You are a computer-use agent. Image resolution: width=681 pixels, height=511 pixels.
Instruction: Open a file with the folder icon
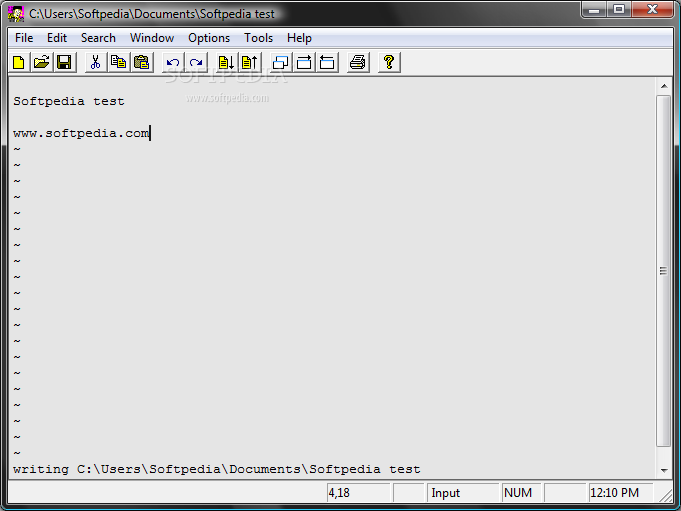coord(42,63)
